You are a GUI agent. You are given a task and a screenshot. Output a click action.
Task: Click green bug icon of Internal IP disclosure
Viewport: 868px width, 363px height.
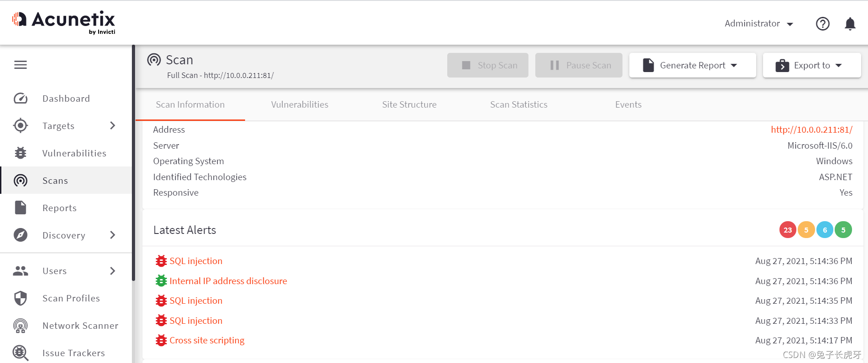click(161, 281)
